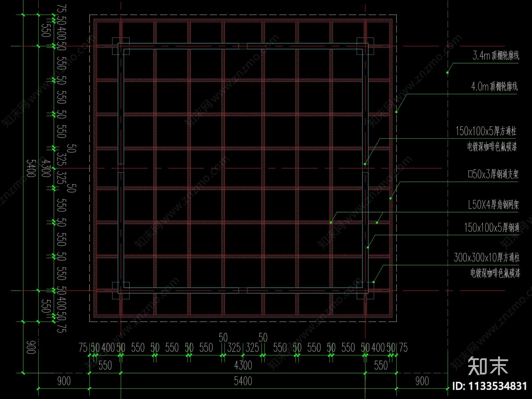The height and width of the screenshot is (399, 532).
Task: Select the vertical '5400' dimension on the left
Action: coord(31,168)
